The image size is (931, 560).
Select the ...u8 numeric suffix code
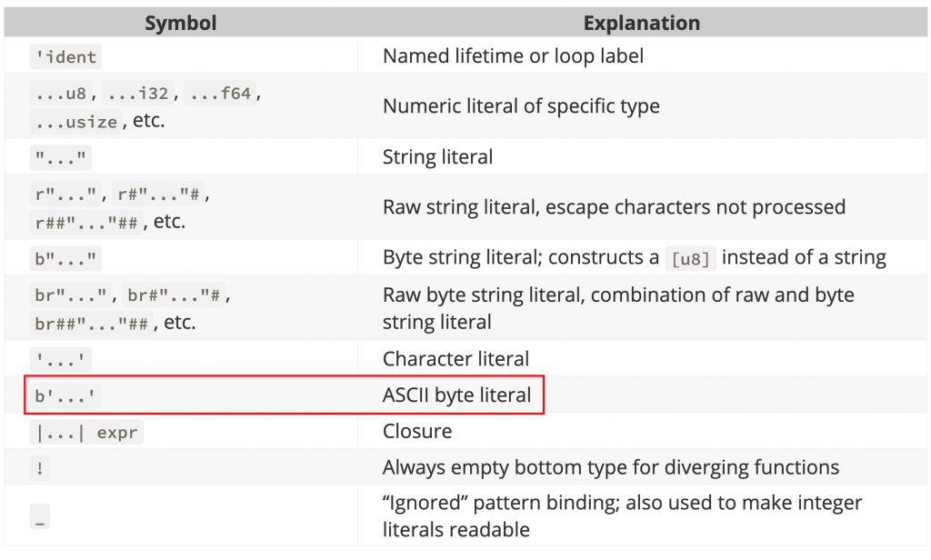tap(62, 94)
